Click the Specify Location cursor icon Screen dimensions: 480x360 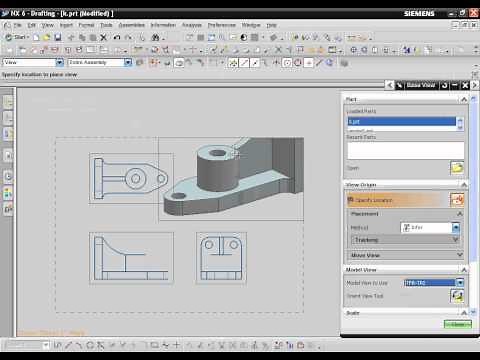pyautogui.click(x=457, y=200)
